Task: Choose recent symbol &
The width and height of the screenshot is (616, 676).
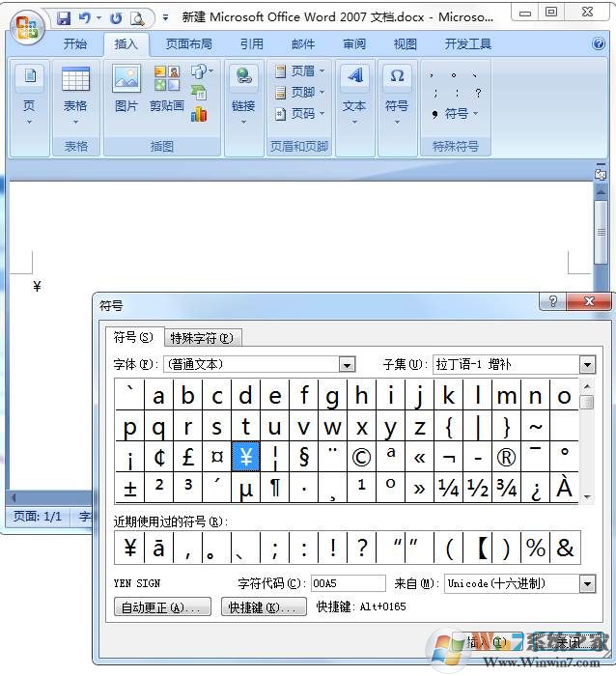Action: coord(565,548)
